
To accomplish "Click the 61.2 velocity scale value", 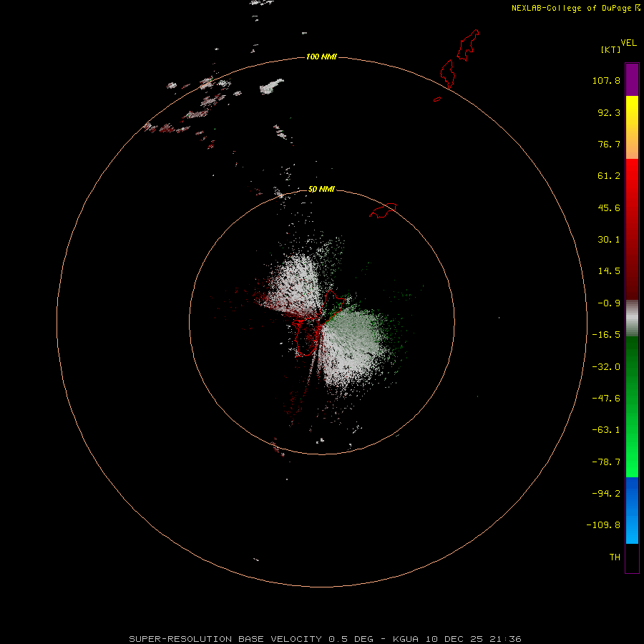I will (x=609, y=176).
